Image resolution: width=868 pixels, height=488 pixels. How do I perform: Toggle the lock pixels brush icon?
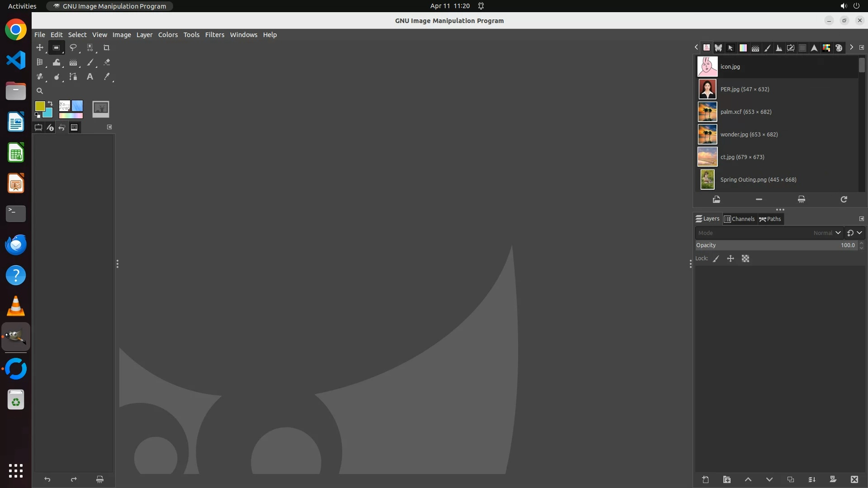(x=716, y=259)
